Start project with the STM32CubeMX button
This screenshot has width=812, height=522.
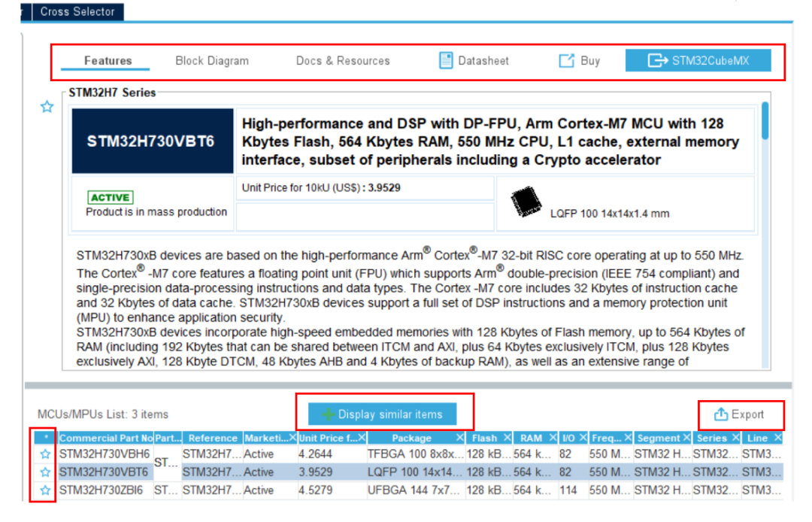(698, 61)
